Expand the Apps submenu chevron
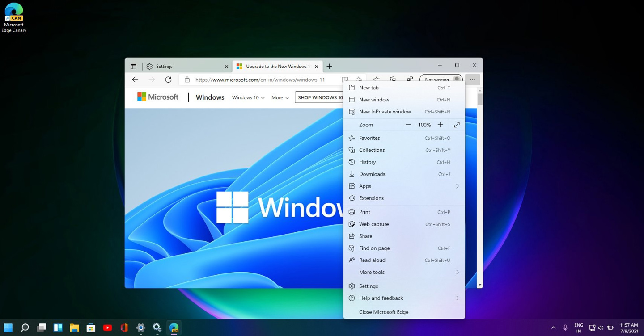This screenshot has height=336, width=644. (x=457, y=186)
